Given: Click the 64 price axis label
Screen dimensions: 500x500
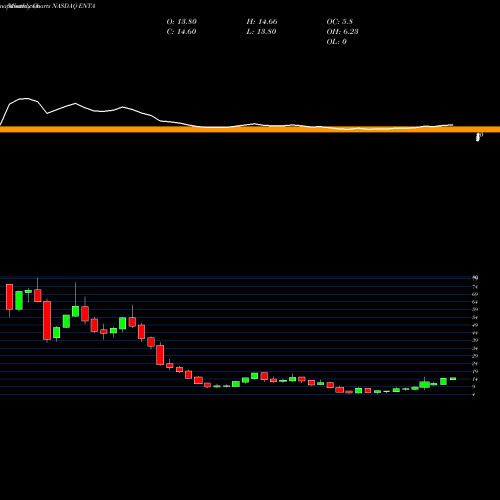Looking at the screenshot, I should 475,302.
